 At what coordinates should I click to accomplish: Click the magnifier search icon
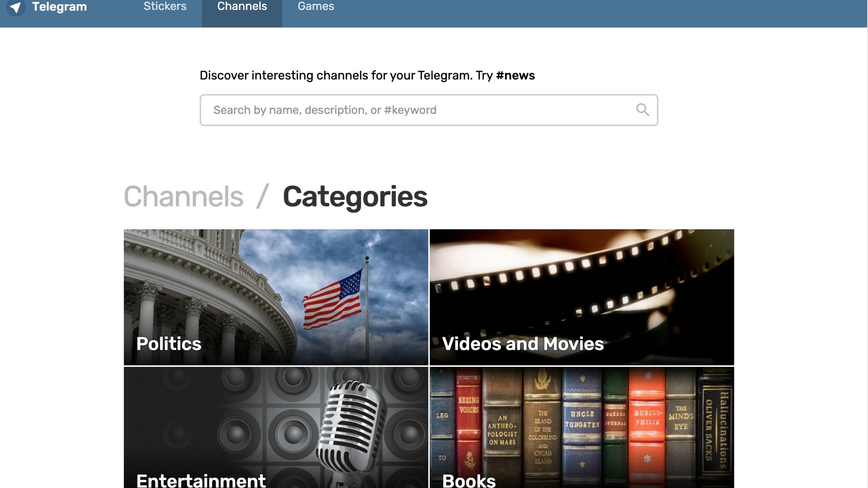(643, 110)
